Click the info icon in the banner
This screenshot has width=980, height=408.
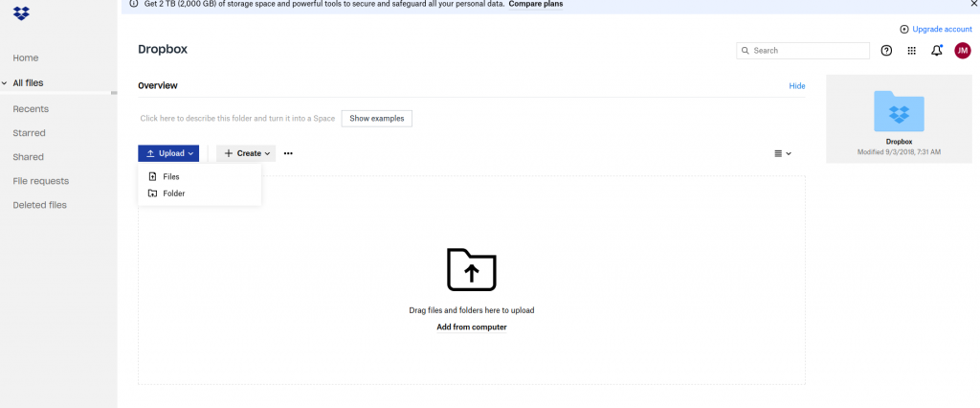tap(134, 4)
